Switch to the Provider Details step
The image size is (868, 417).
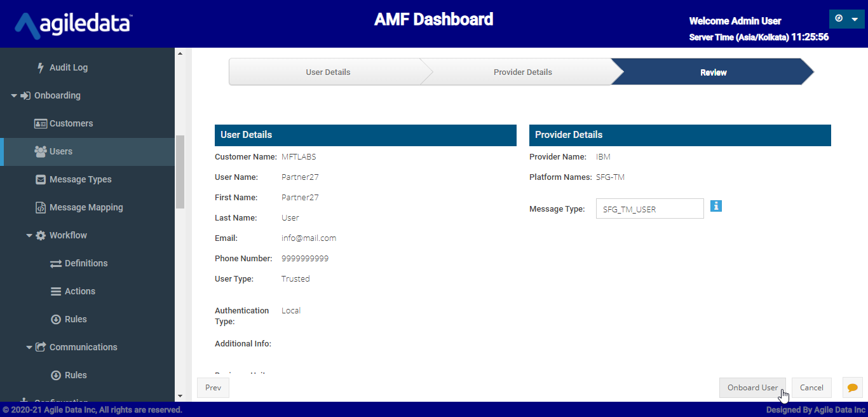coord(522,72)
